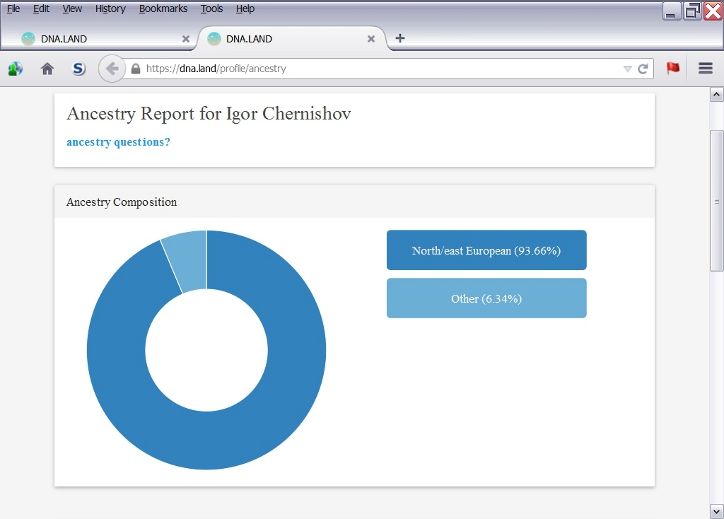This screenshot has height=519, width=724.
Task: Click the 'Ancestry Report for Igor Chernishov' title
Action: point(209,114)
